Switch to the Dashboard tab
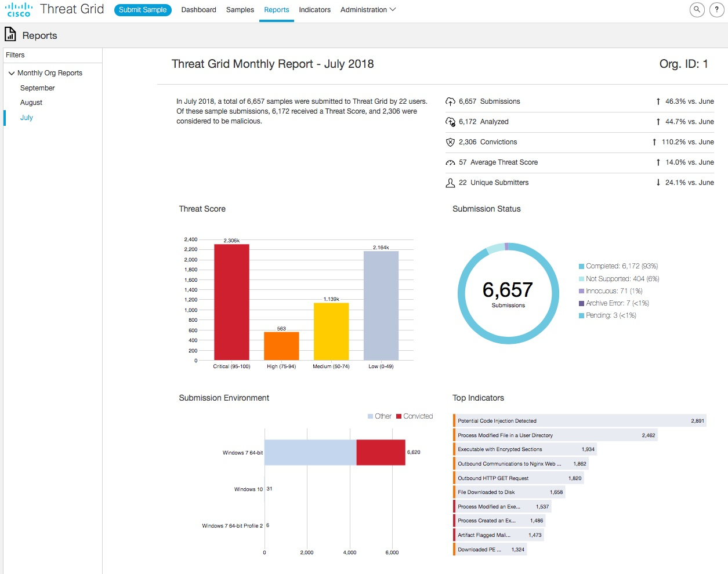The height and width of the screenshot is (574, 728). (x=198, y=10)
